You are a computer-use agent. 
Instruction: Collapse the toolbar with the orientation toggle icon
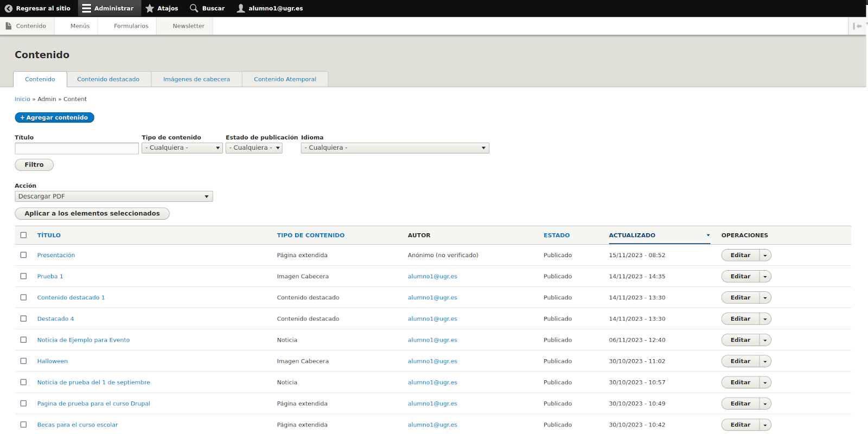coord(857,26)
